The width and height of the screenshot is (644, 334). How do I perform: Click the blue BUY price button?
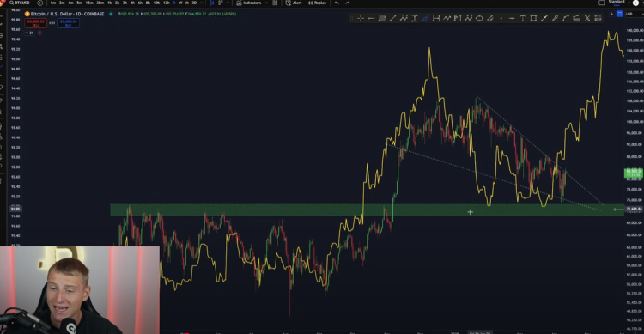pos(68,23)
